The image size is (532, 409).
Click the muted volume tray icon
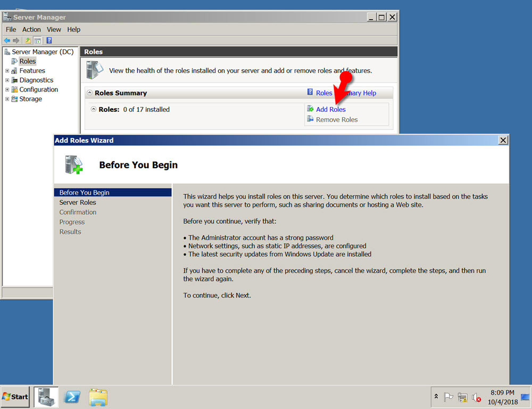476,397
